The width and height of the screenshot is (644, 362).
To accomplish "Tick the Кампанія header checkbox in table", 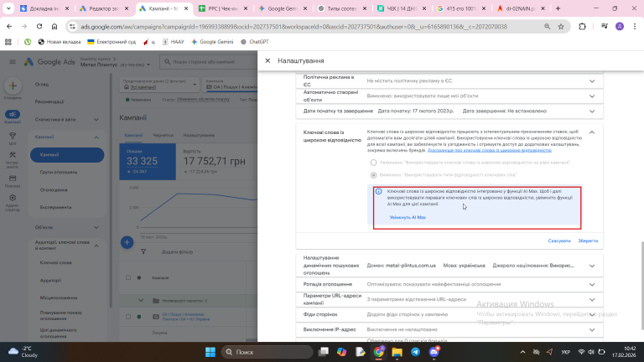I will [x=128, y=278].
